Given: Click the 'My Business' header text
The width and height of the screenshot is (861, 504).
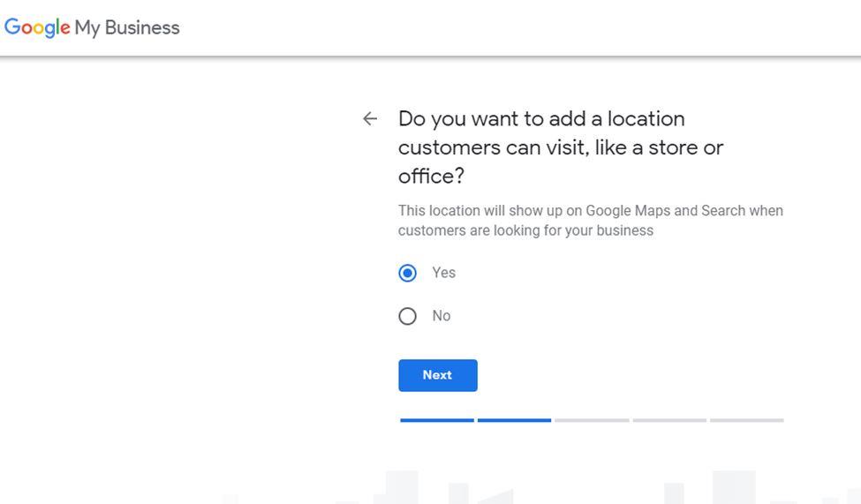Looking at the screenshot, I should coord(127,27).
